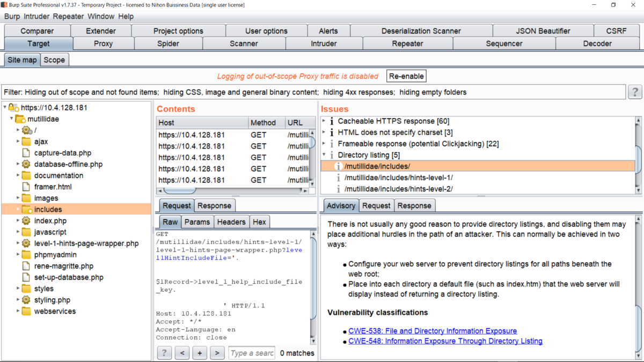Click the Re-enable logging button
The width and height of the screenshot is (644, 362).
(x=406, y=76)
